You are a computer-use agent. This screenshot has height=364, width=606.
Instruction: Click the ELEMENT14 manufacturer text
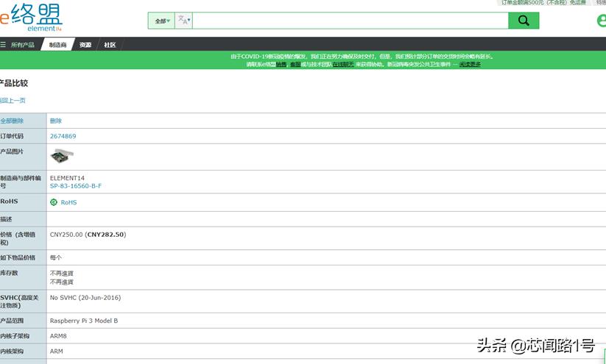67,178
